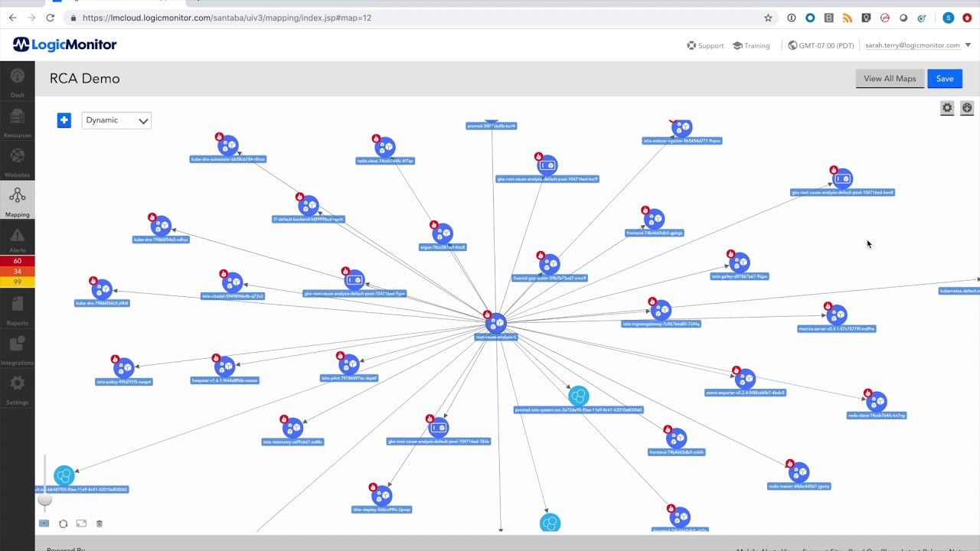Click the fit-to-screen icon at bottom left
Viewport: 980px width, 551px height.
tap(81, 523)
